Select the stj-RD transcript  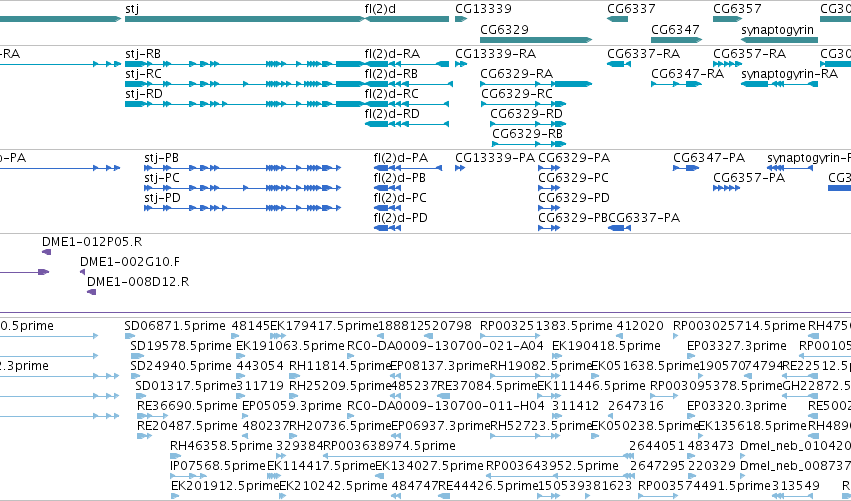(244, 104)
